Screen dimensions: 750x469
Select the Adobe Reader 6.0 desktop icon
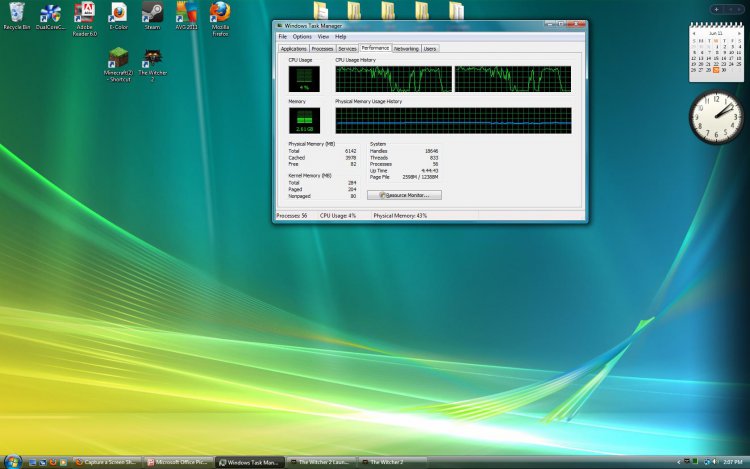point(85,19)
